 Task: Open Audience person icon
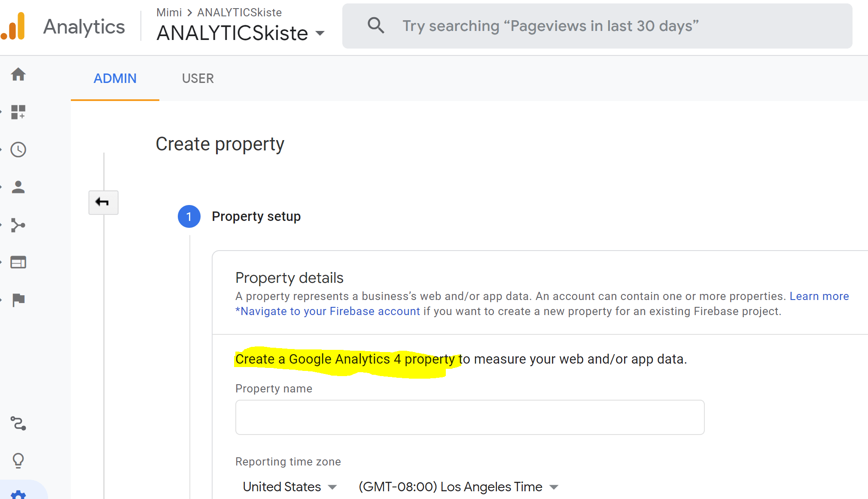click(18, 187)
